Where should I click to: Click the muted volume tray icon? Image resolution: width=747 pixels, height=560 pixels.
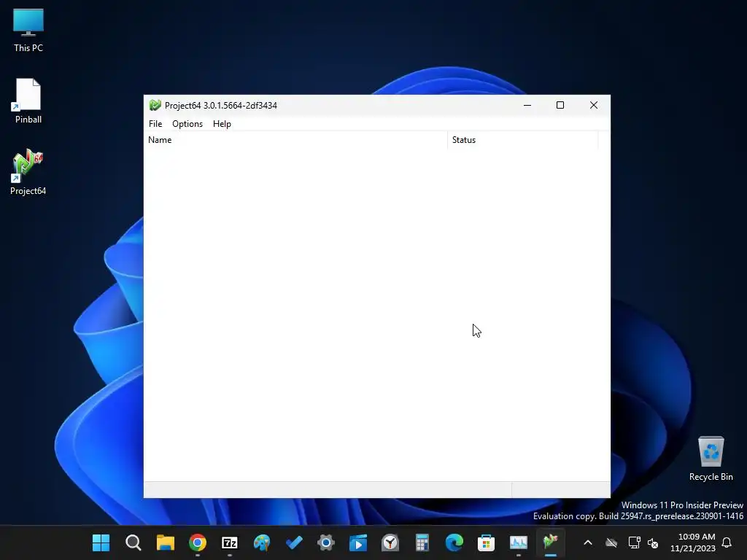point(653,542)
